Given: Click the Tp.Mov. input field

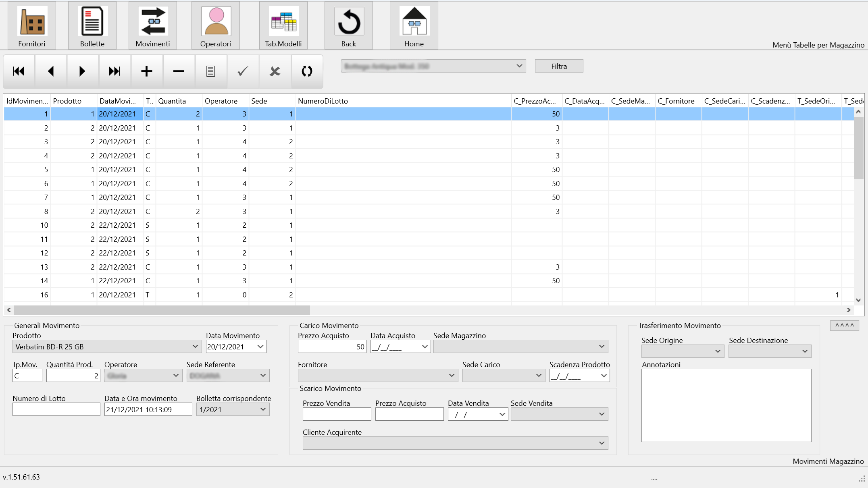Looking at the screenshot, I should tap(27, 376).
